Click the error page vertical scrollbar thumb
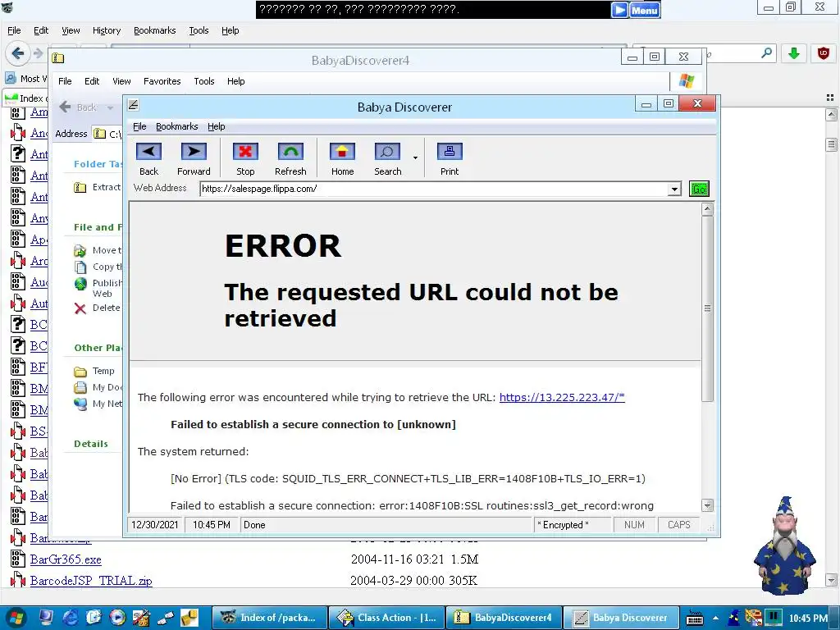 pos(707,308)
